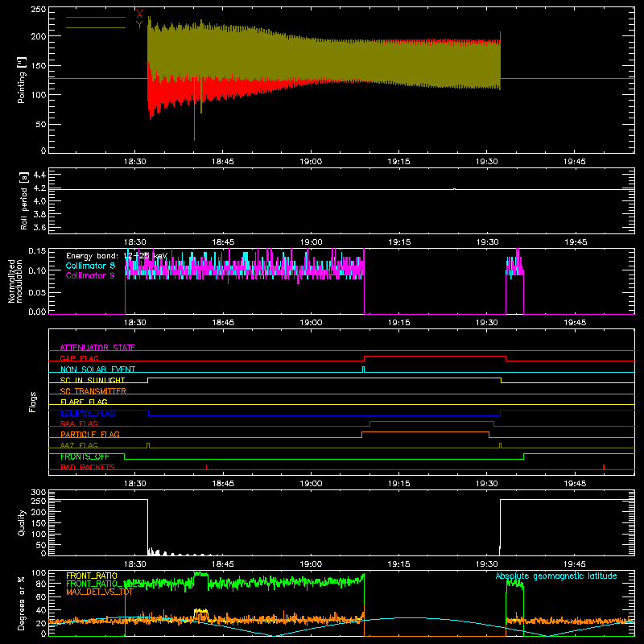Click the '250' tick on Pointing axis
Image resolution: width=644 pixels, height=644 pixels.
click(38, 10)
